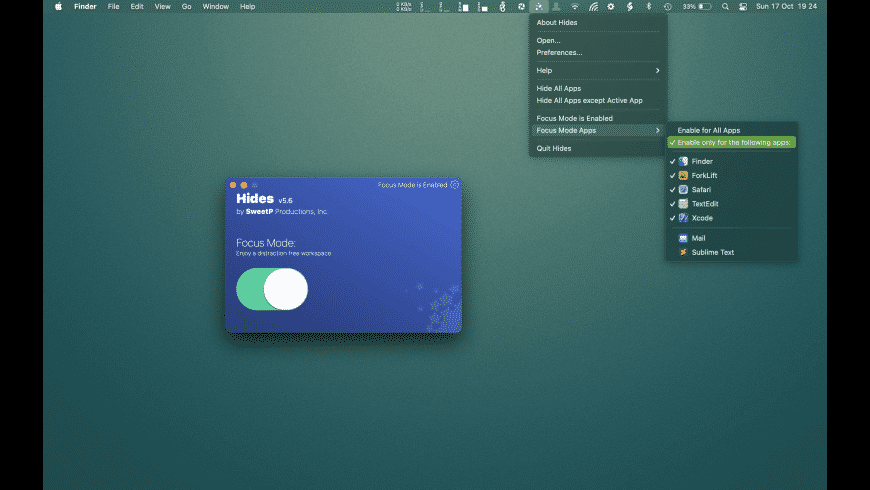The height and width of the screenshot is (490, 870).
Task: Click the user silhouette menu bar icon
Action: 556,7
